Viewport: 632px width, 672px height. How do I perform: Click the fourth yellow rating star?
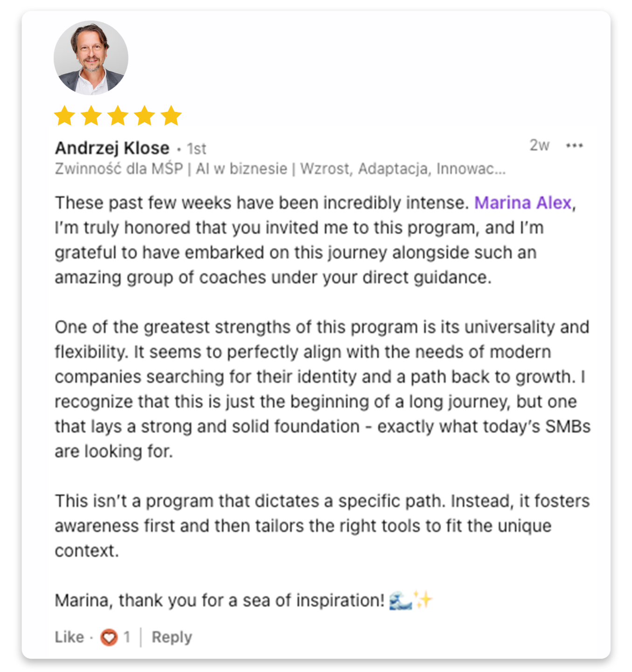(x=145, y=116)
